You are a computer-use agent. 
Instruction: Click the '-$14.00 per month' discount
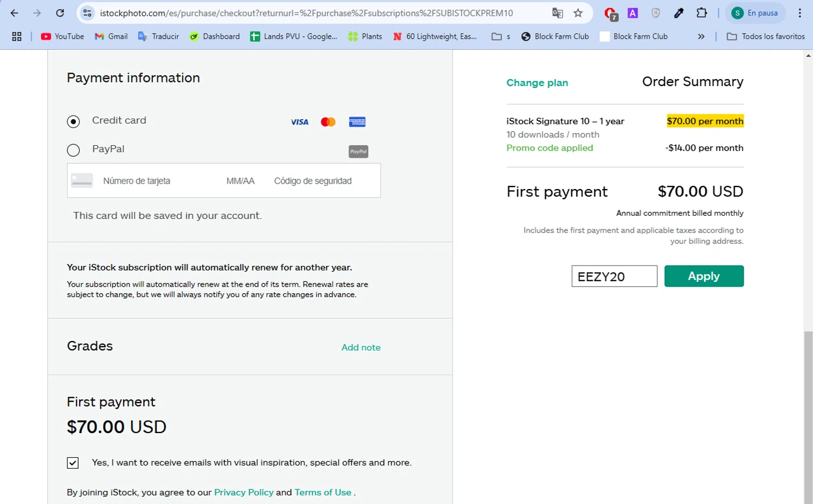[704, 148]
